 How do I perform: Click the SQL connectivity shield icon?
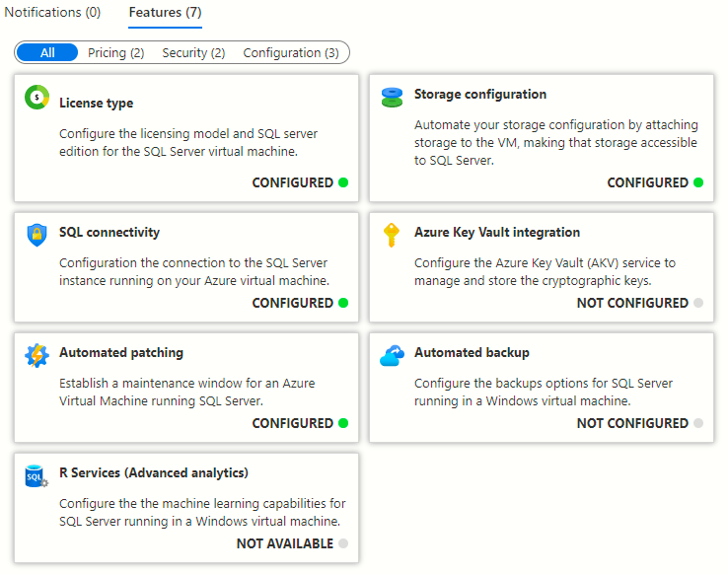(36, 235)
